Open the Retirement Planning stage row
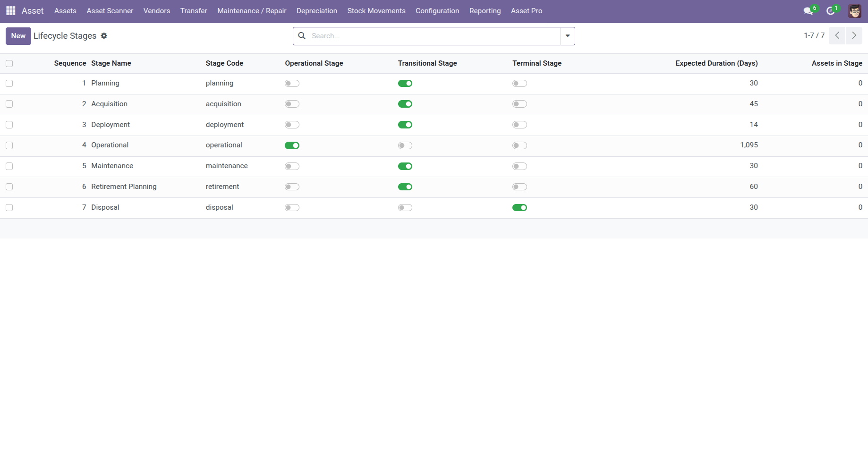This screenshot has width=868, height=452. 434,187
